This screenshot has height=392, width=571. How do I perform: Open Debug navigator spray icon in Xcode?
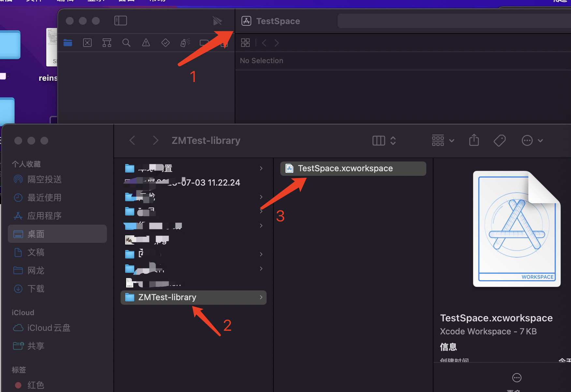pyautogui.click(x=185, y=43)
